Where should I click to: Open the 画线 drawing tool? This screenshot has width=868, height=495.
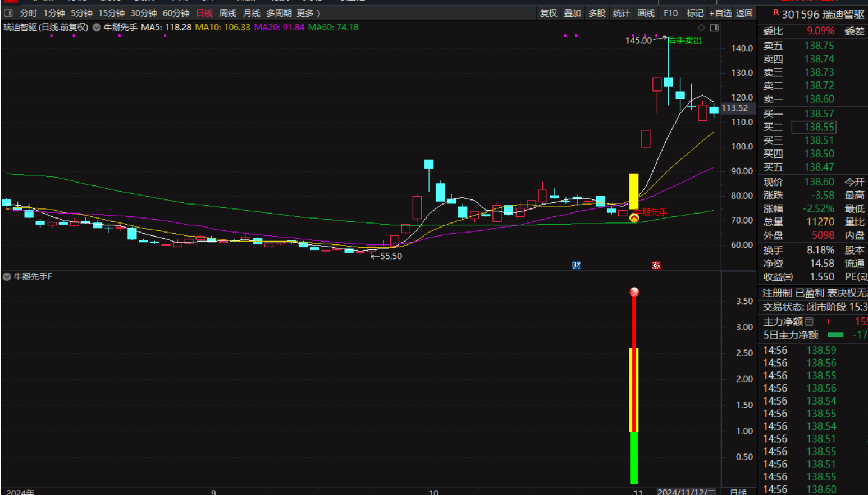646,13
